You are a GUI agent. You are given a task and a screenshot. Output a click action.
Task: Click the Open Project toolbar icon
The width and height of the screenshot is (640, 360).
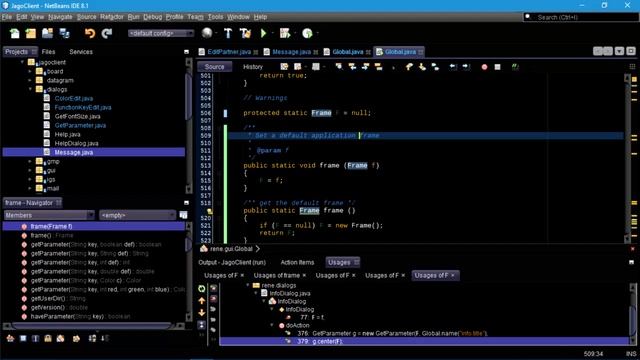click(47, 33)
